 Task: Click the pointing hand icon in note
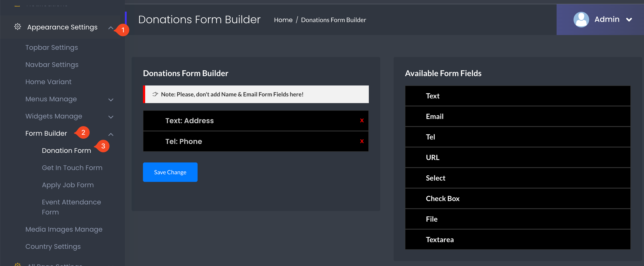(x=155, y=94)
